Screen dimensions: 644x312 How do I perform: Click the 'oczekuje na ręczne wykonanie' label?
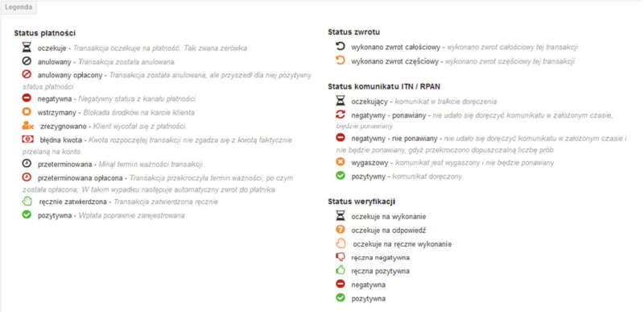[402, 244]
